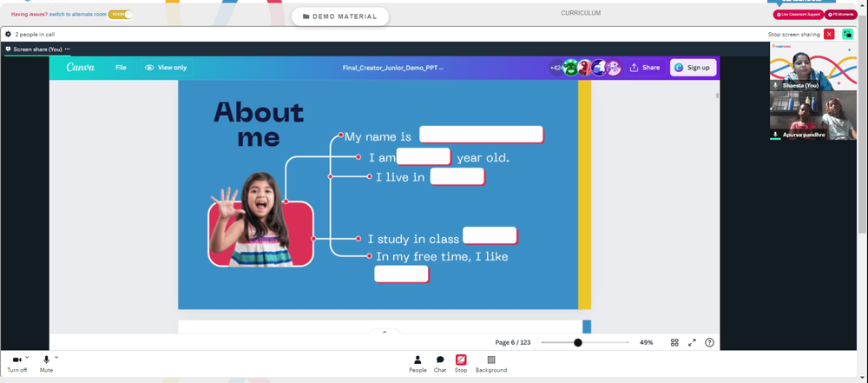Click the age blank box
This screenshot has height=383, width=868.
tap(424, 156)
